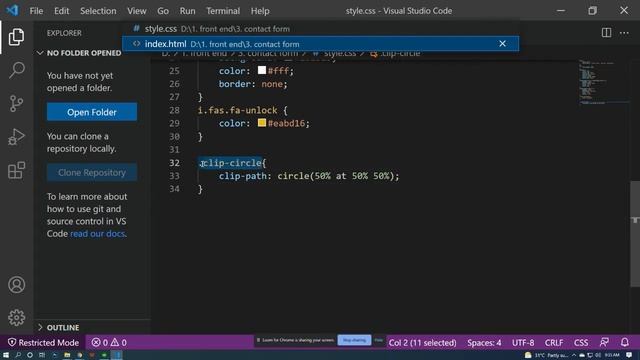This screenshot has height=360, width=640.
Task: Open the Help menu
Action: tap(260, 11)
